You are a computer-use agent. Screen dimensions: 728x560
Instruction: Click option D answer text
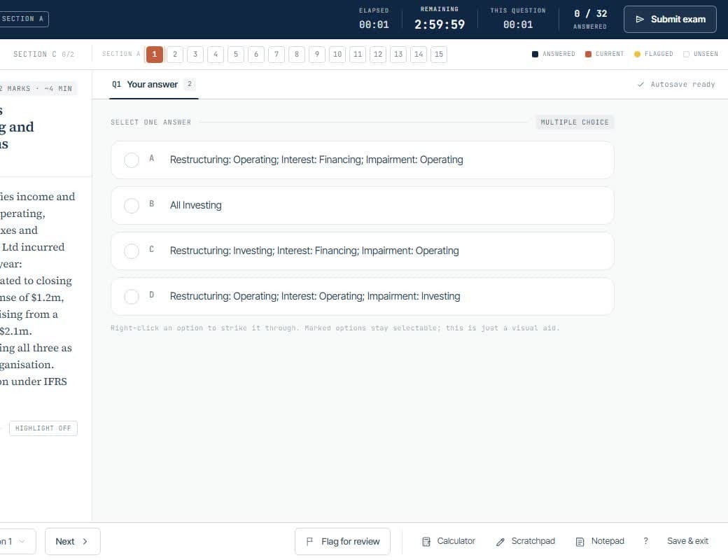pyautogui.click(x=315, y=296)
